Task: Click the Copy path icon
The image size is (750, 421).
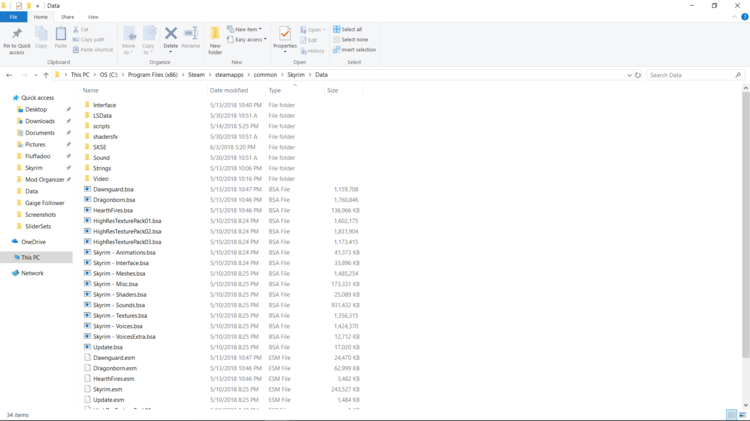Action: [x=76, y=40]
